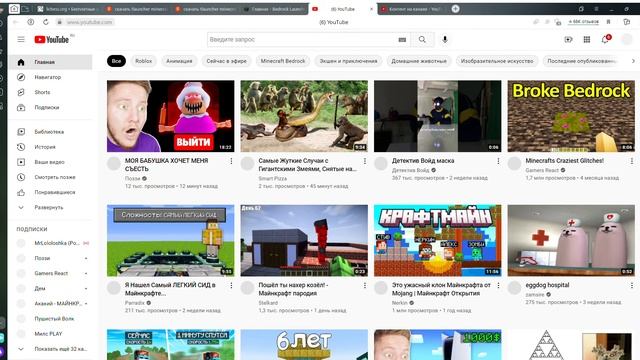Open Библиотека in sidebar

click(51, 132)
